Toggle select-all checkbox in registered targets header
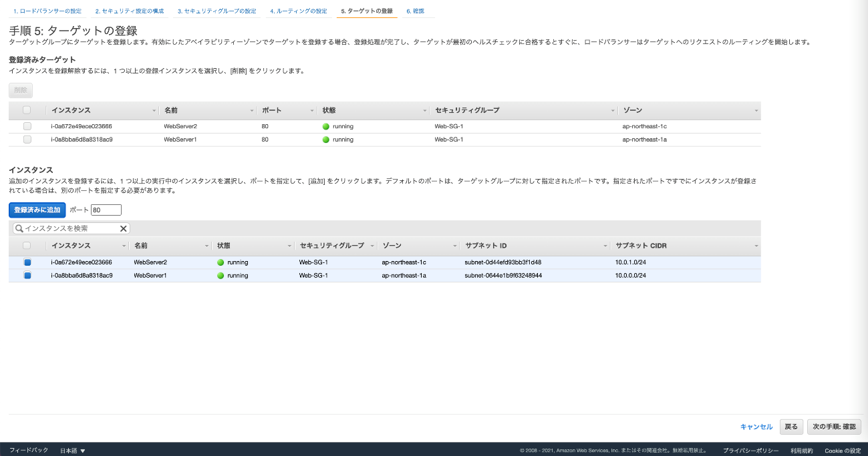Image resolution: width=868 pixels, height=456 pixels. click(x=27, y=110)
